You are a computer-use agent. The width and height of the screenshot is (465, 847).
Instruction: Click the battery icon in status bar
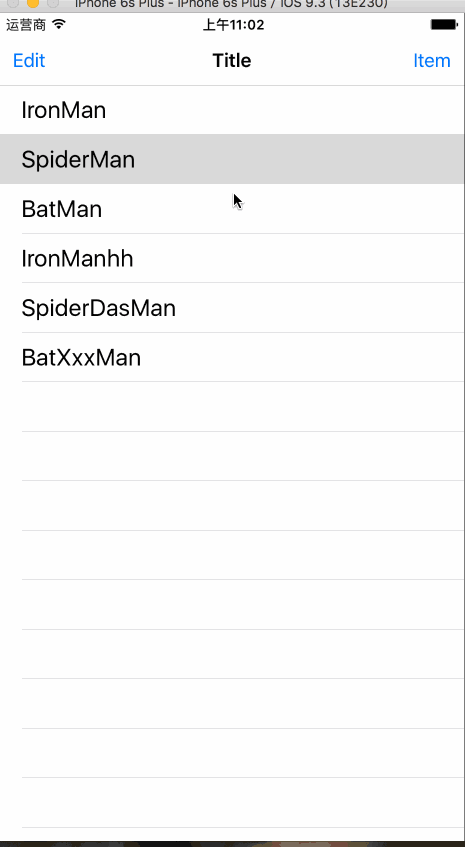[x=444, y=25]
